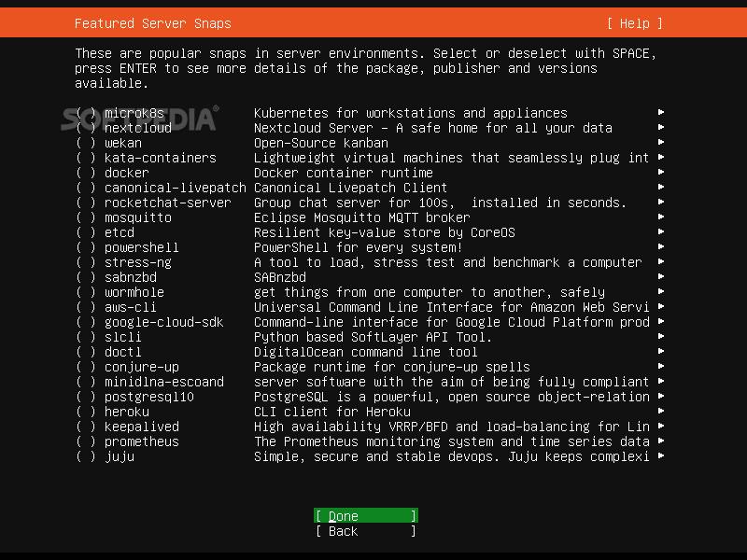This screenshot has height=560, width=747.
Task: Select the aws-cli checkbox
Action: click(x=86, y=307)
